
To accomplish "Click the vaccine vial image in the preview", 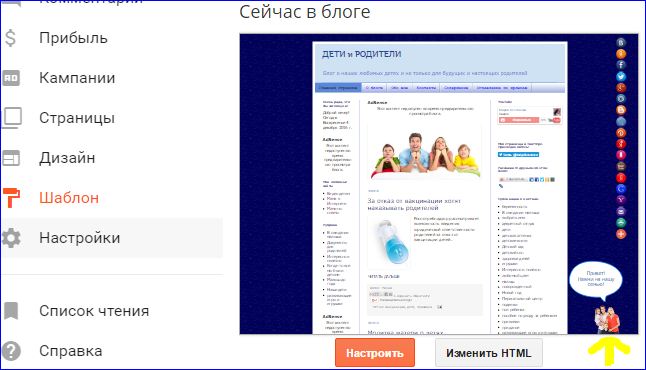I will tap(389, 243).
